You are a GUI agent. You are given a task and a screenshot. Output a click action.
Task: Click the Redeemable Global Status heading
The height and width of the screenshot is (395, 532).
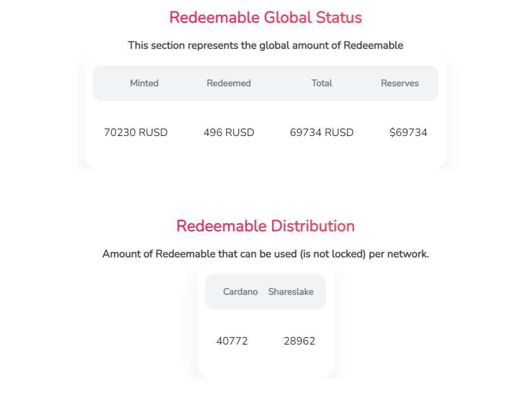click(265, 18)
